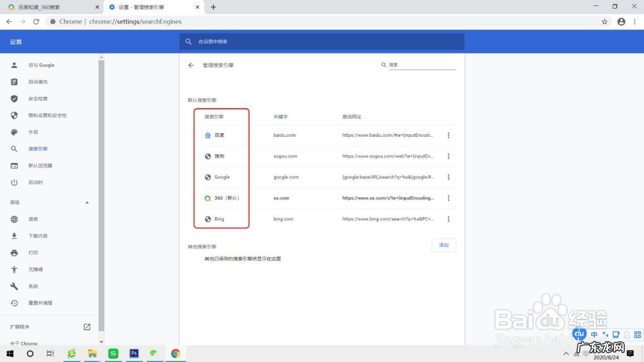The height and width of the screenshot is (362, 644).
Task: Open WPS Office from the taskbar
Action: pos(113,353)
